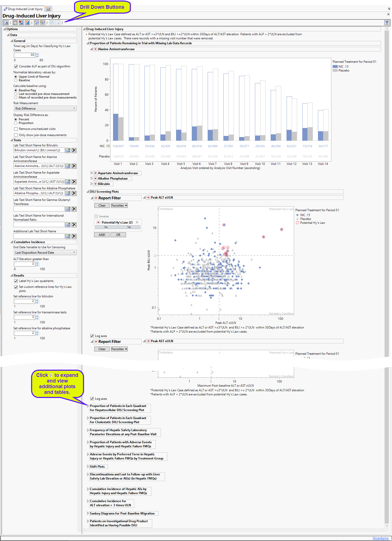Image resolution: width=392 pixels, height=541 pixels.
Task: Enable Only show pre-dose measurements checkbox
Action: click(16, 135)
